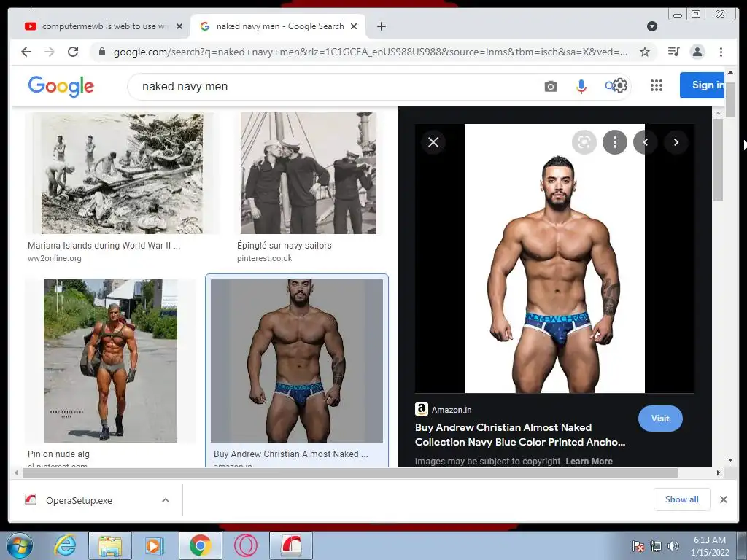
Task: Expand the OperaSetup.exe download options chevron
Action: 166,500
